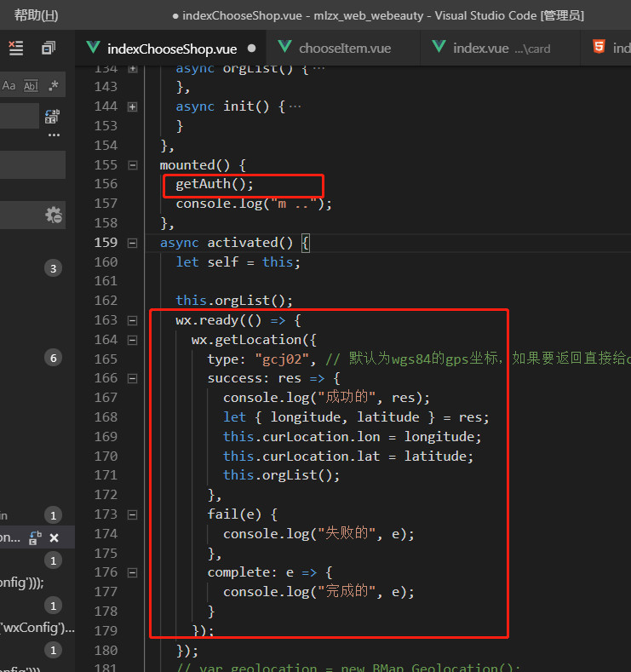This screenshot has width=631, height=672.
Task: Click console.log("m ..") at line 157
Action: point(254,204)
